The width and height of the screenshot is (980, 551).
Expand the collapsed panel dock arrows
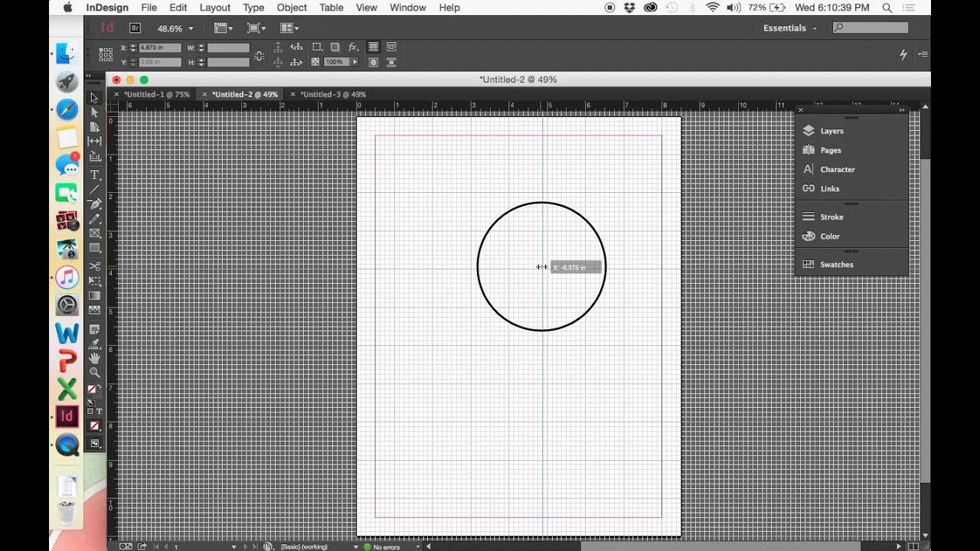[x=902, y=110]
